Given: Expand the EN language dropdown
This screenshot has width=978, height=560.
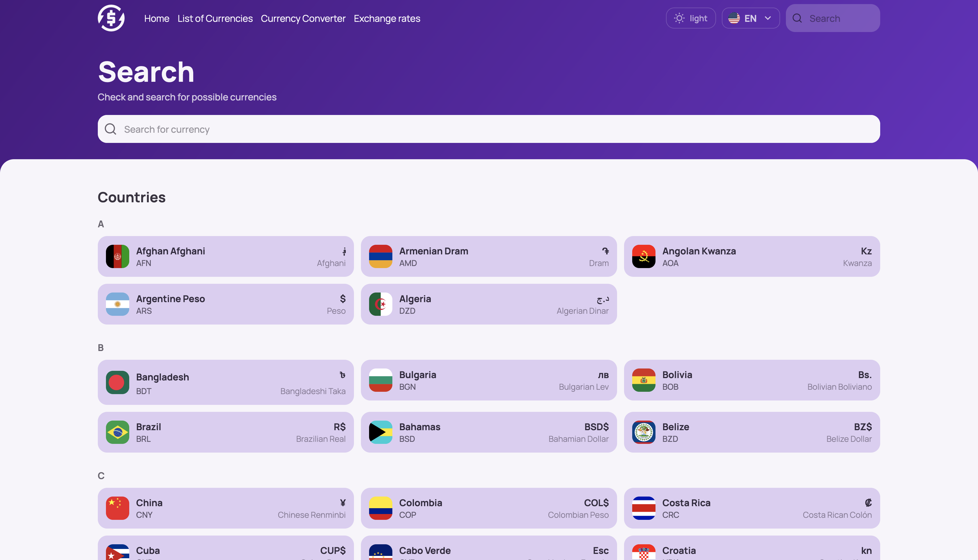Looking at the screenshot, I should click(750, 17).
